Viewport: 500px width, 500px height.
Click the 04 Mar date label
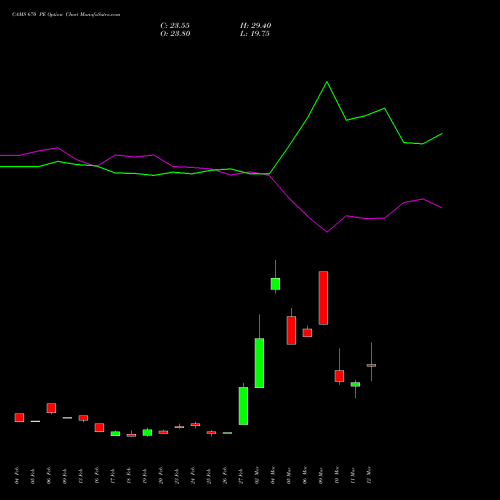click(x=273, y=476)
